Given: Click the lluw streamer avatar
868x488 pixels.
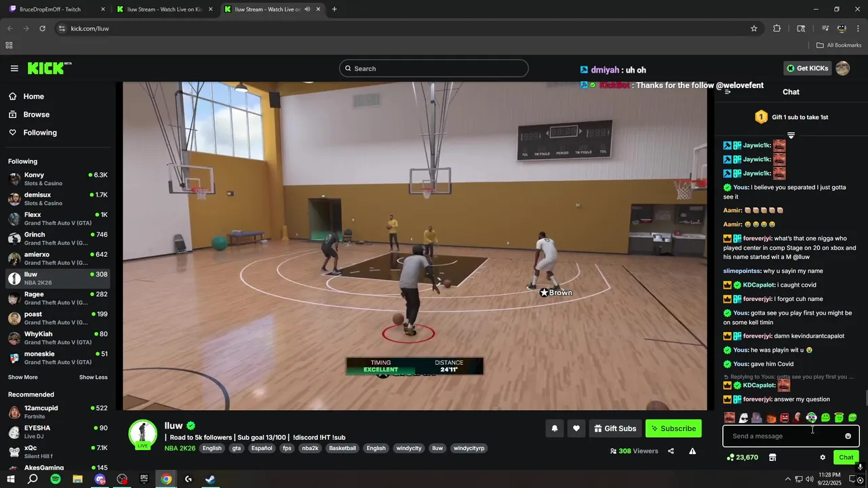Looking at the screenshot, I should (143, 434).
